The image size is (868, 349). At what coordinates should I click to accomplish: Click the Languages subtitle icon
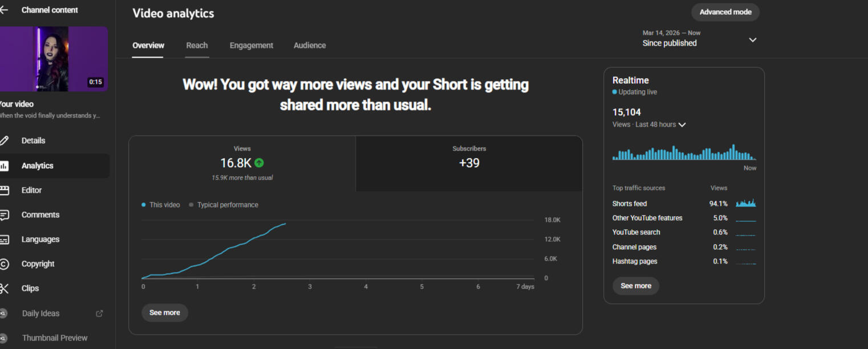pyautogui.click(x=4, y=240)
